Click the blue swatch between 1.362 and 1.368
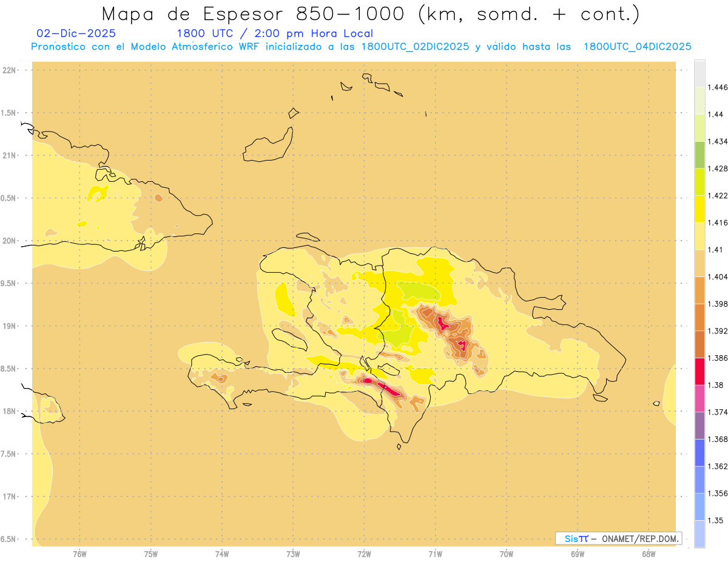This screenshot has width=728, height=562. point(699,453)
